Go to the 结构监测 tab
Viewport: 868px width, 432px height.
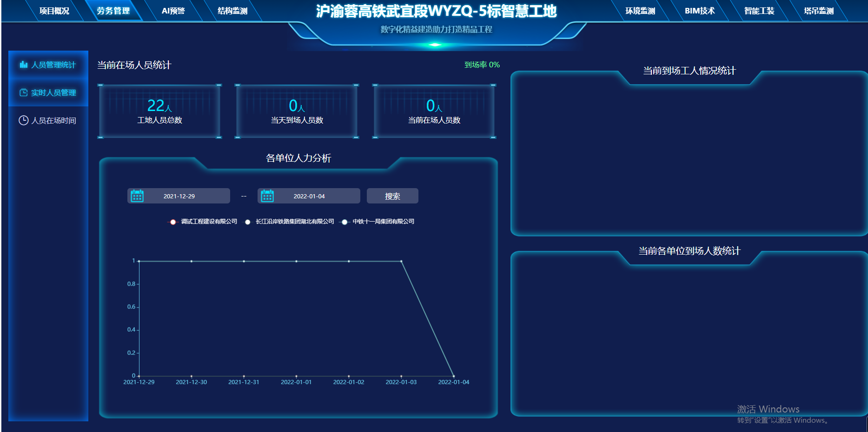232,11
